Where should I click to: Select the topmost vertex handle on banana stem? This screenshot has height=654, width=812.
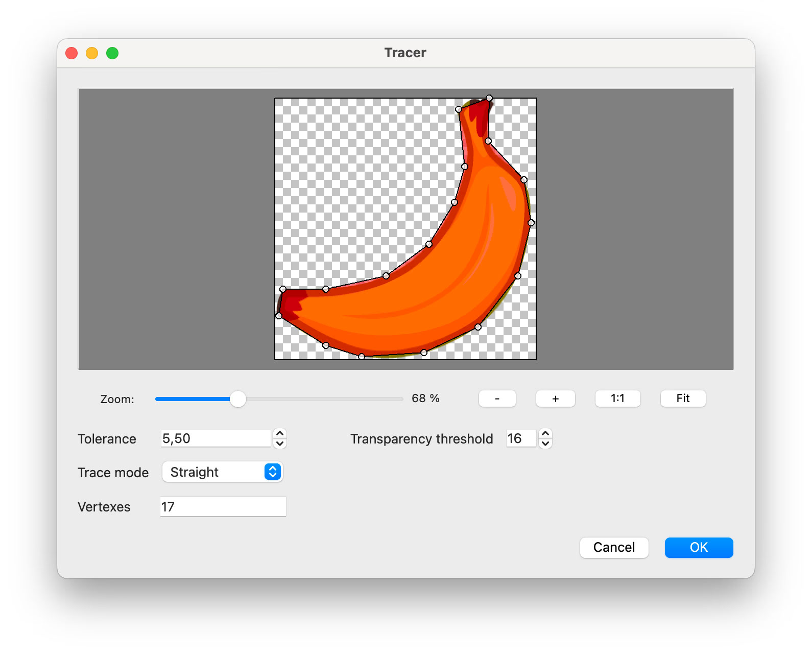coord(489,98)
